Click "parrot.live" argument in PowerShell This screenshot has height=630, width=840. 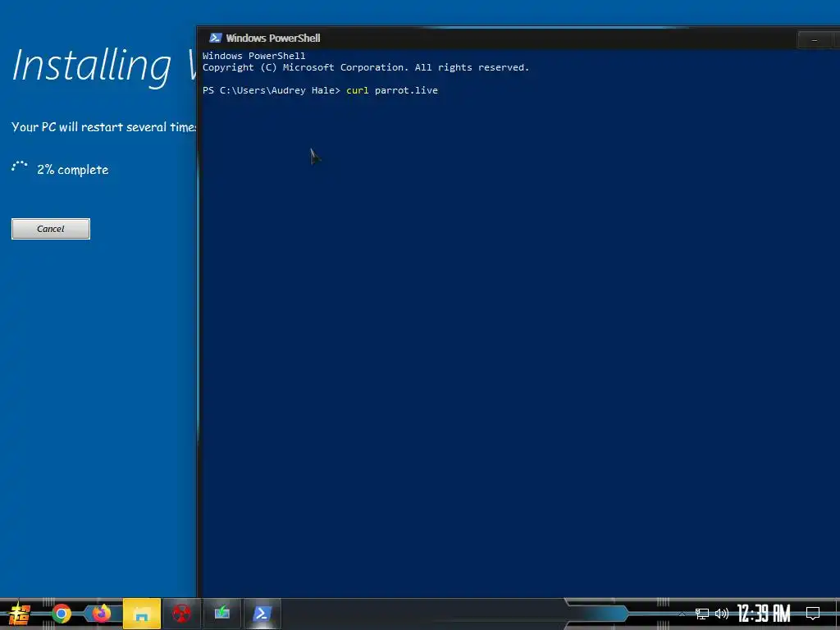(406, 90)
